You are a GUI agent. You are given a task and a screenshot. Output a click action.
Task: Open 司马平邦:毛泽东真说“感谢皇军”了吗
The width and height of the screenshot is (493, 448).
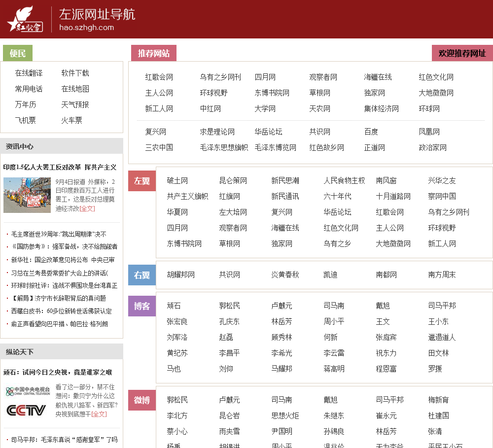[64, 440]
